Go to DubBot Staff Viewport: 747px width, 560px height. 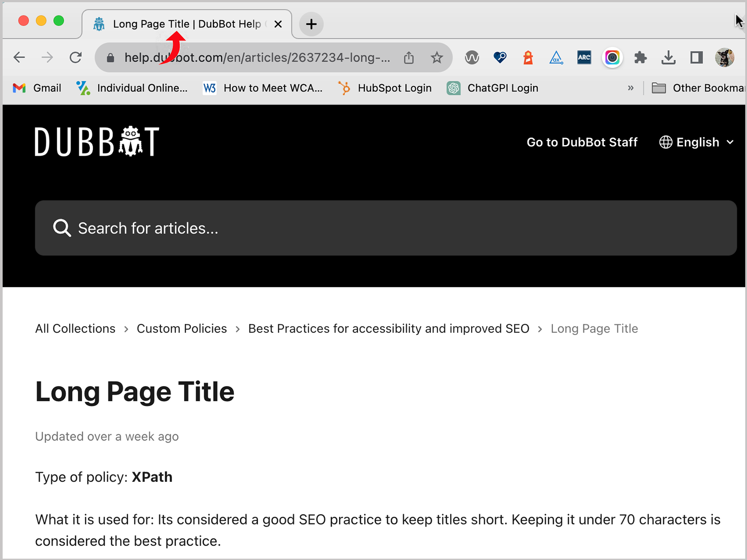point(582,142)
